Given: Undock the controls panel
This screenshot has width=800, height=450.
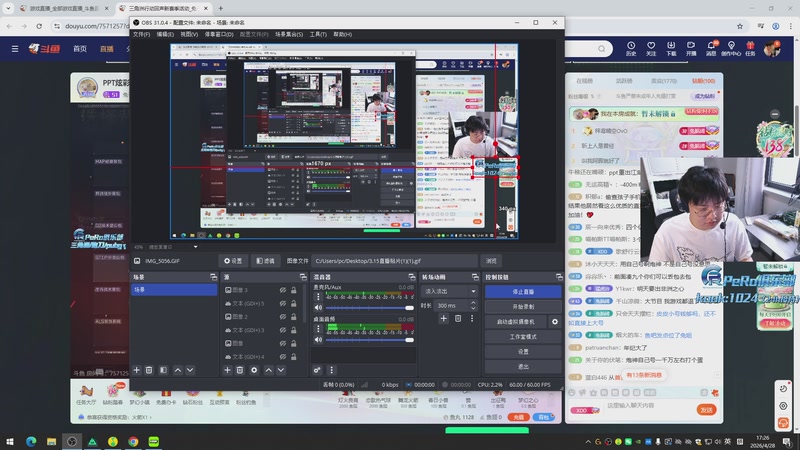Looking at the screenshot, I should tap(559, 277).
